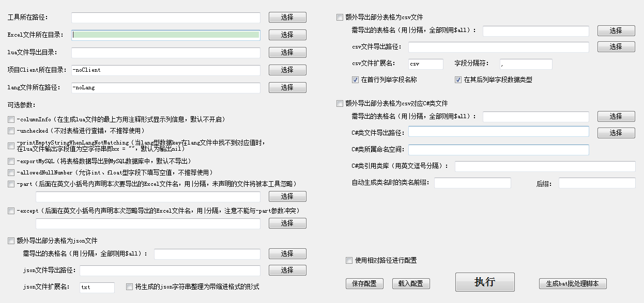Screen dimensions: 644x303
Task: Click the 项目Client所在目录 text field
Action: (166, 70)
